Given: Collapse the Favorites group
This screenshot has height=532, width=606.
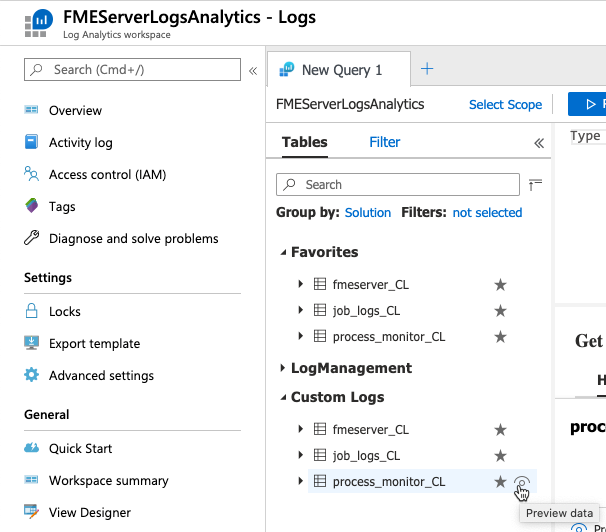Looking at the screenshot, I should [x=283, y=253].
